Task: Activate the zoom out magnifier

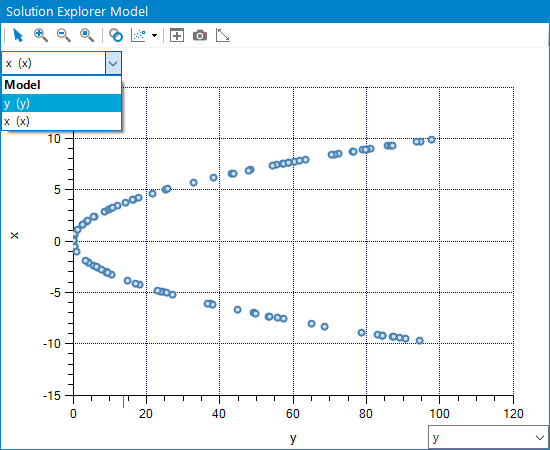Action: click(64, 35)
